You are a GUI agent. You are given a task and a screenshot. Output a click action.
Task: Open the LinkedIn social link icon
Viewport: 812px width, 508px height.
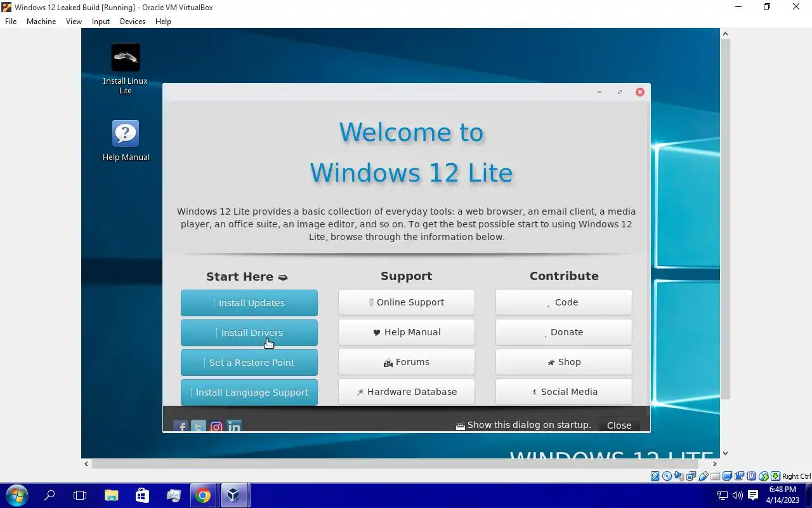pyautogui.click(x=234, y=427)
